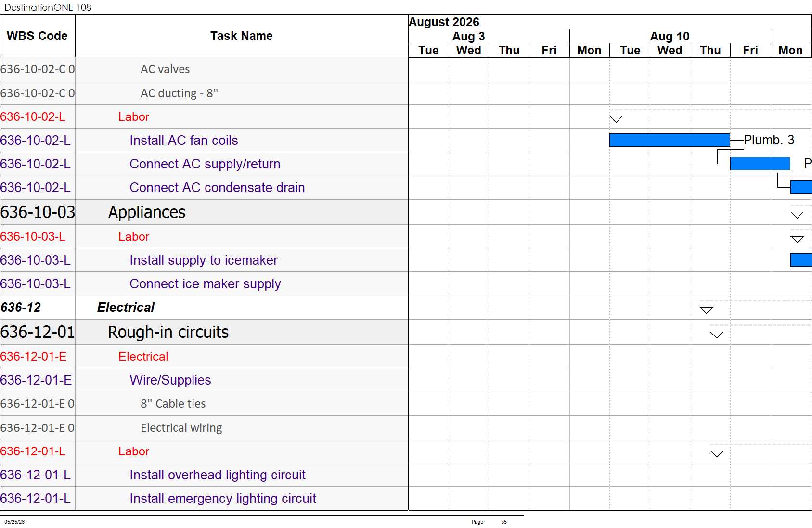Select the Install supply to icemaker task

(x=204, y=260)
